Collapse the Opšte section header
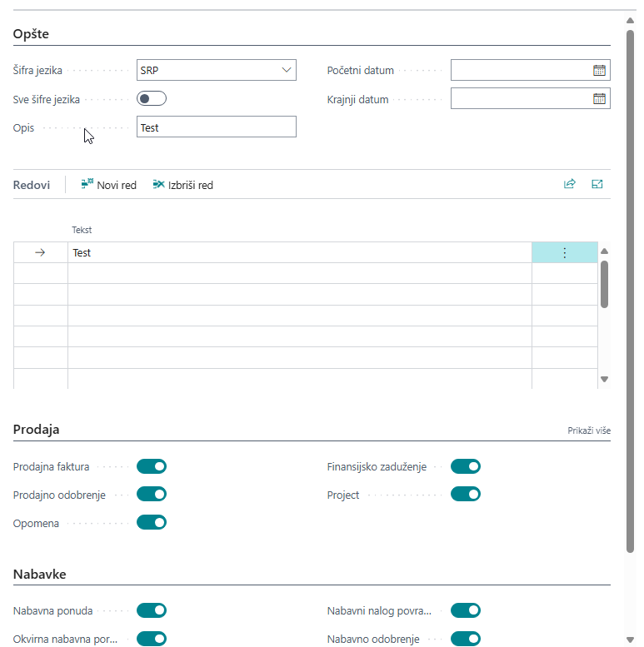This screenshot has width=644, height=647. (32, 34)
